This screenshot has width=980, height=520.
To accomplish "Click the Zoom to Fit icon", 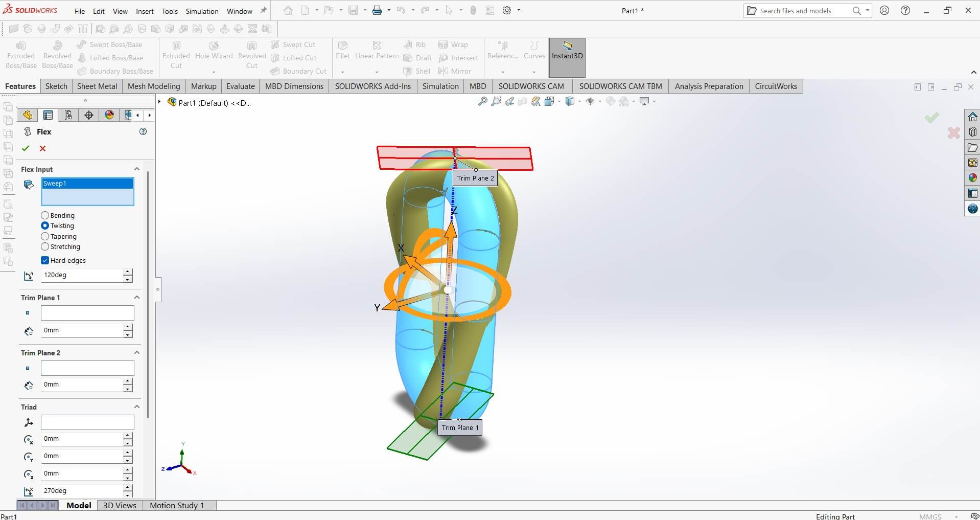I will click(482, 101).
